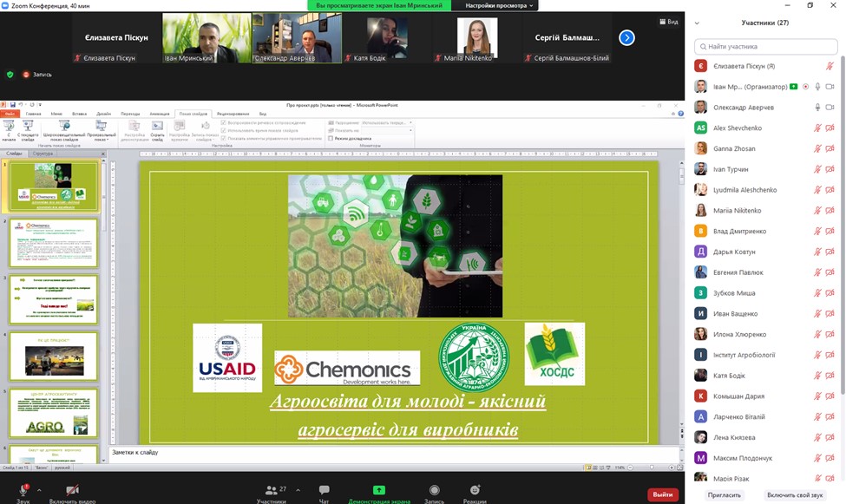The height and width of the screenshot is (504, 846).
Task: Click Олександр Аверчев's microphone icon
Action: [x=818, y=108]
